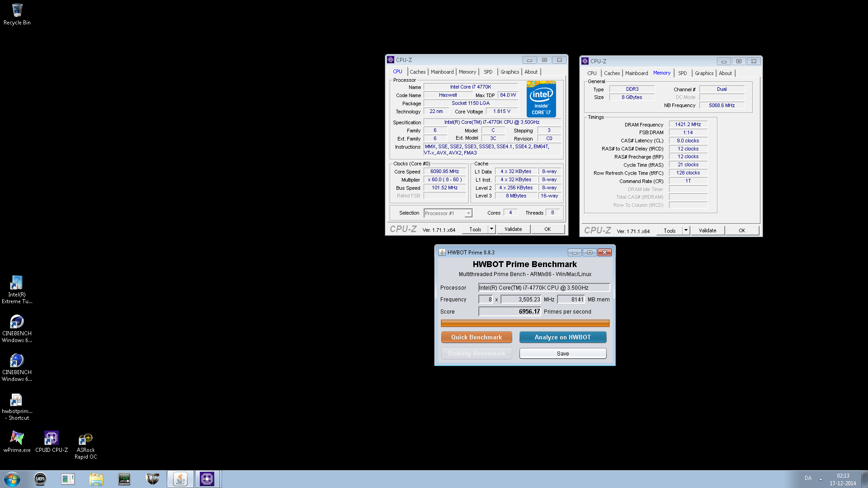The height and width of the screenshot is (488, 868).
Task: Open the Windows Explorer folder taskbar icon
Action: (96, 479)
